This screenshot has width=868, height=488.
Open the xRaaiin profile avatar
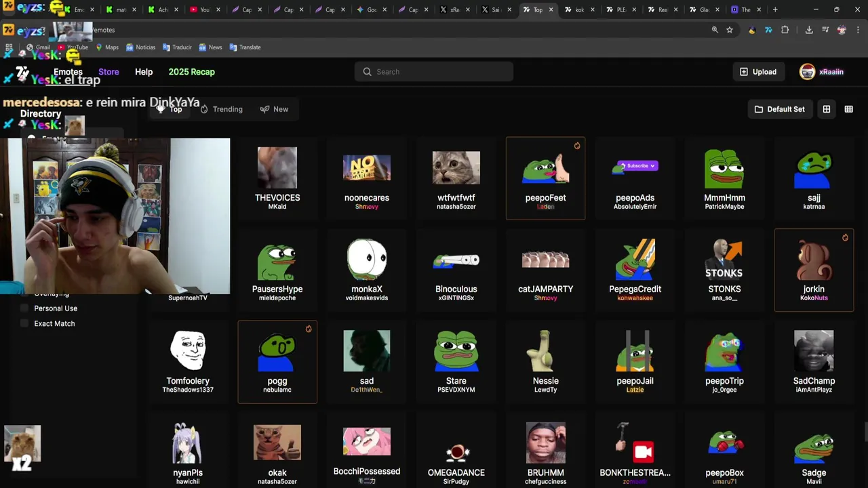click(807, 72)
